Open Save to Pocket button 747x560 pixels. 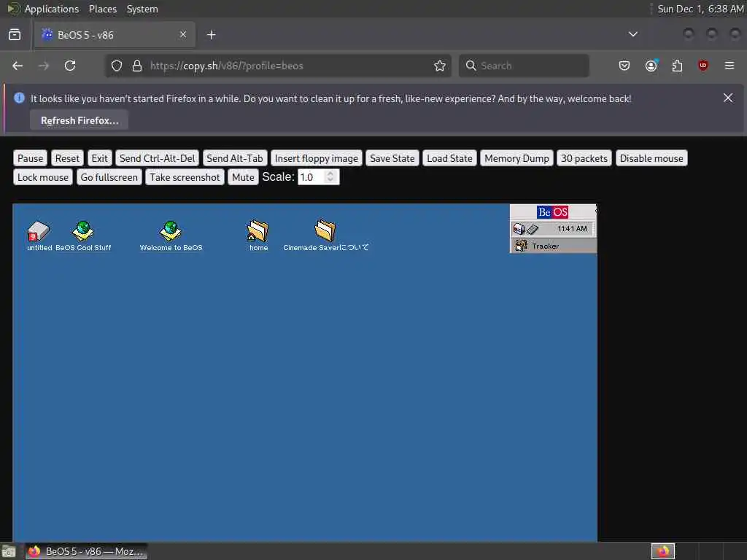pos(624,66)
